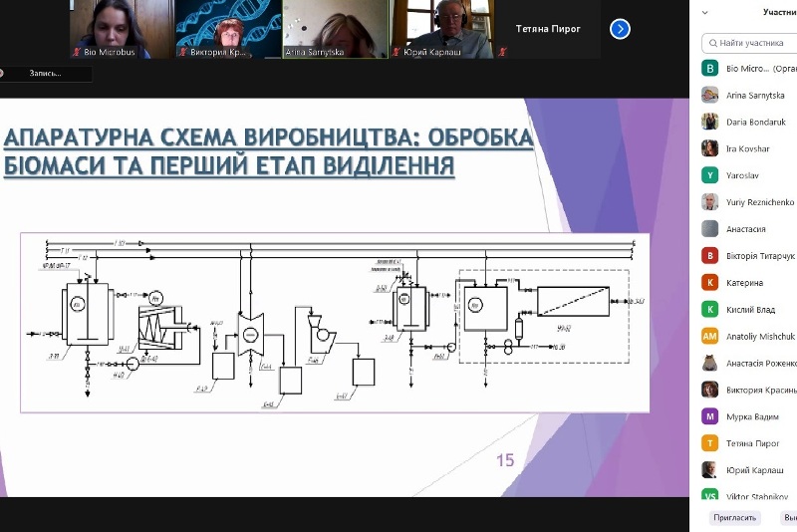797x532 pixels.
Task: Click slide title 'АПАРАТУРНА СХЕМА ВИРОБНИЦТВА'
Action: click(211, 137)
